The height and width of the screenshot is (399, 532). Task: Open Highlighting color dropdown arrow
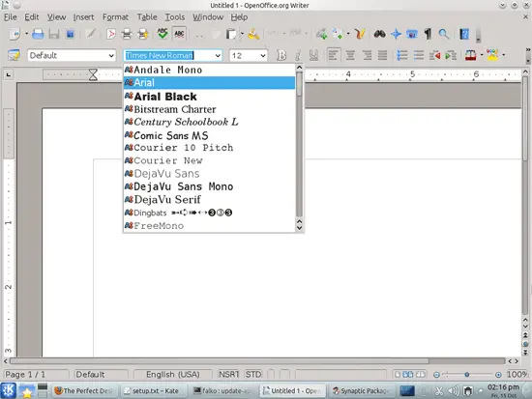[x=504, y=55]
